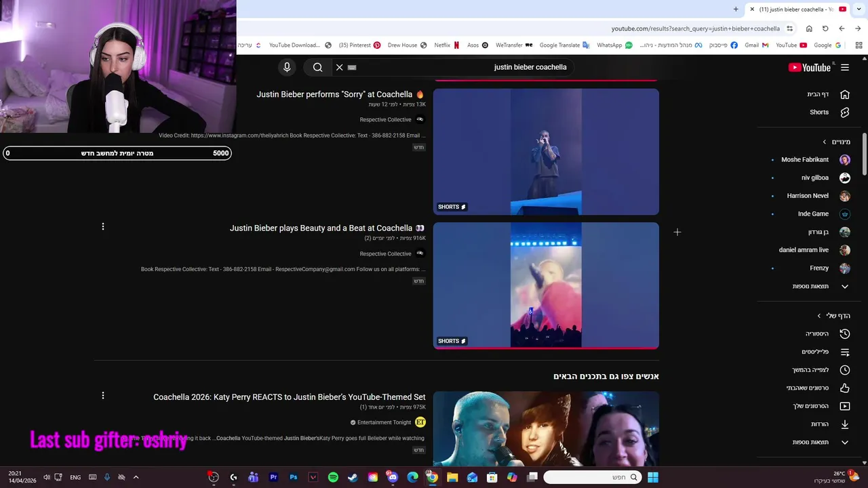Open the Google Translate bookmark
The image size is (868, 488).
click(x=565, y=45)
